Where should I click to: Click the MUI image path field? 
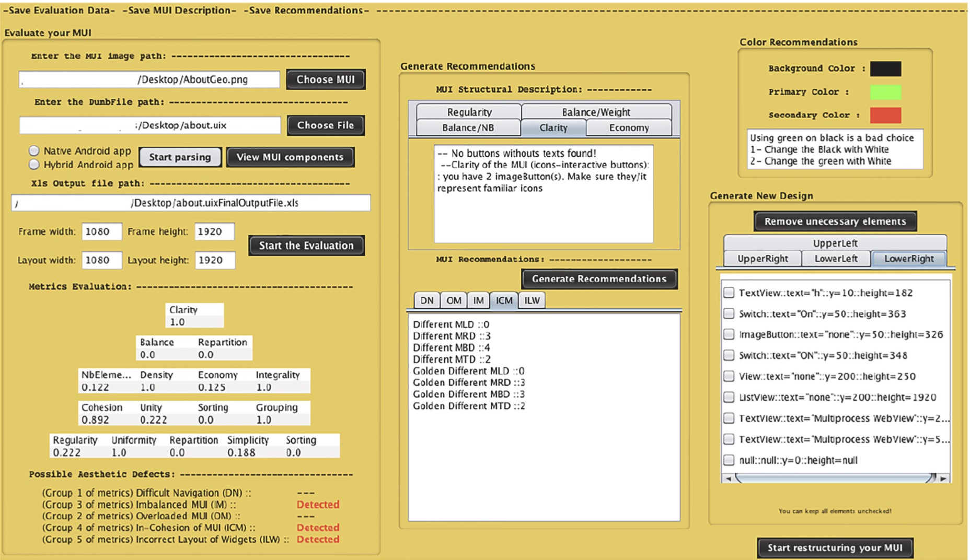149,79
